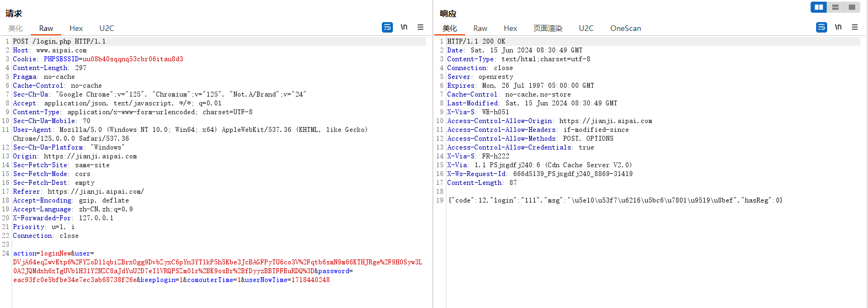
Task: Open response panel hamburger options menu
Action: (x=855, y=27)
